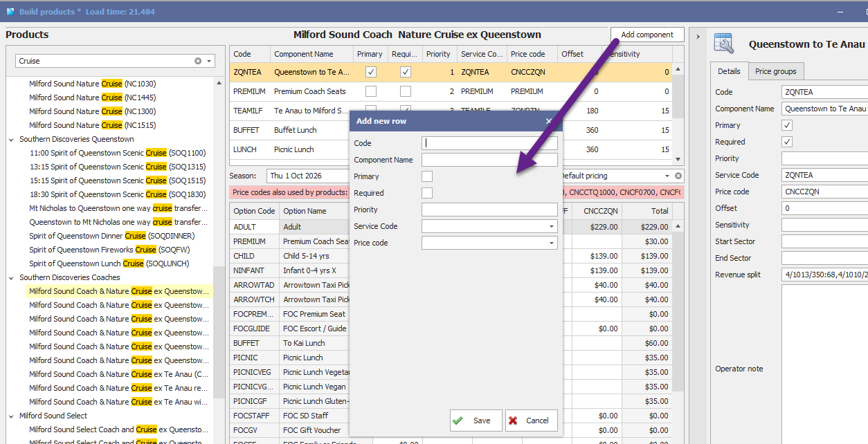Tick the Required checkbox in dialog
The width and height of the screenshot is (868, 444).
[427, 193]
